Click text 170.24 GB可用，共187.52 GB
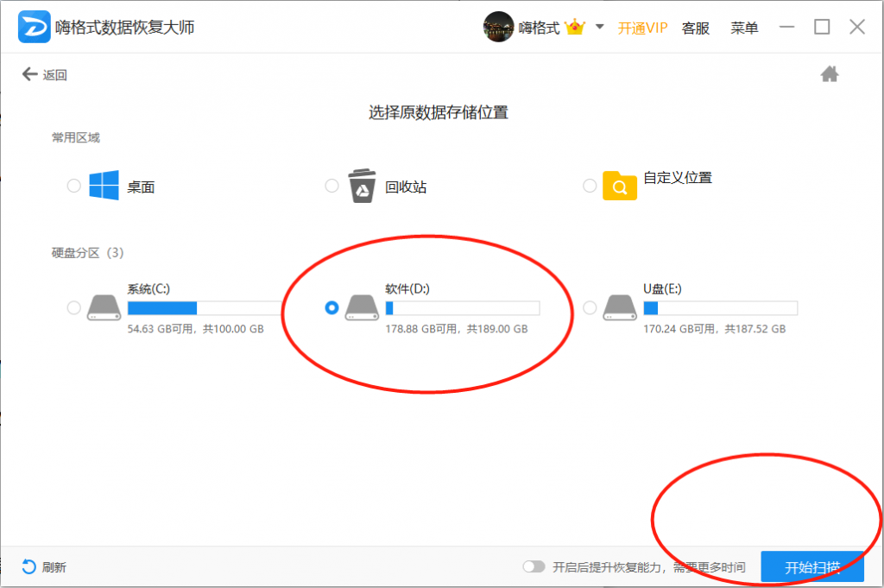The width and height of the screenshot is (884, 588). 714,329
